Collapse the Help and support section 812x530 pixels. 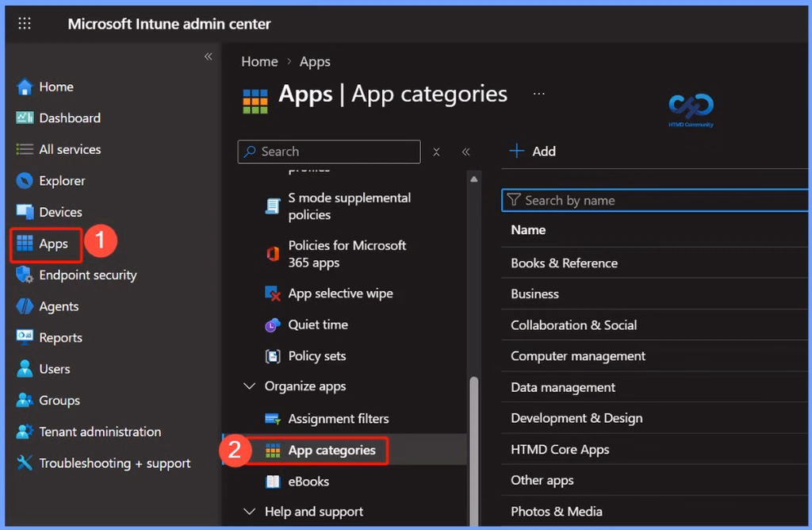click(x=249, y=511)
